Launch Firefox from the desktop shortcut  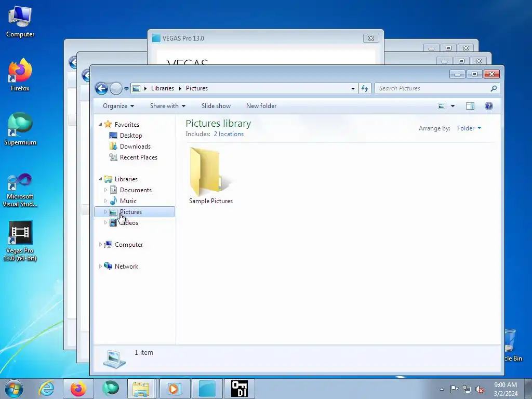tap(20, 75)
